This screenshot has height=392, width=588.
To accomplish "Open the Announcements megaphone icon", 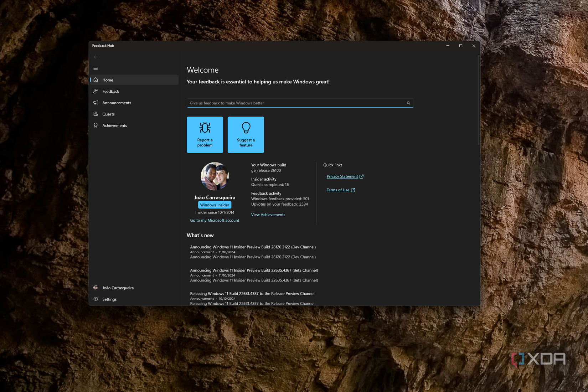I will [96, 103].
